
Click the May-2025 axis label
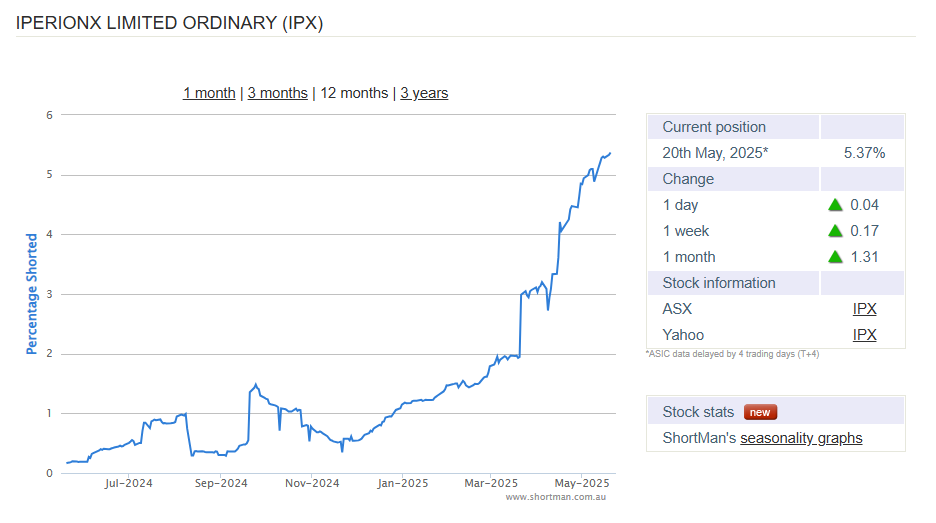(582, 483)
